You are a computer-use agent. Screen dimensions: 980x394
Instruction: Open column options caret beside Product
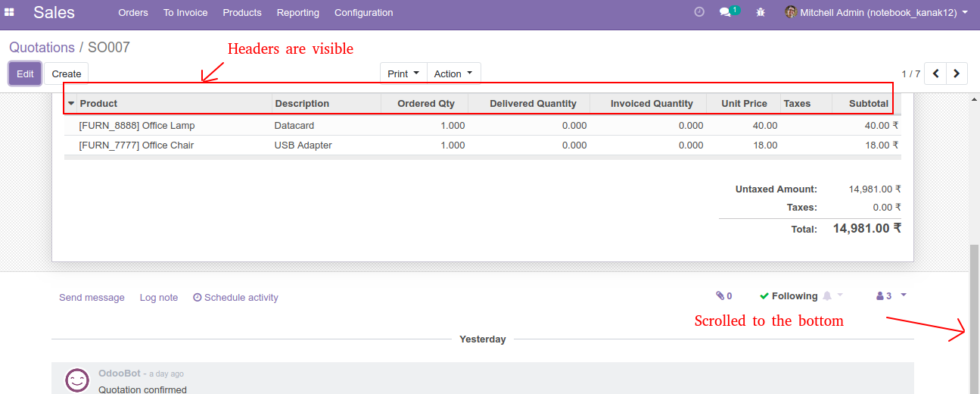[x=71, y=104]
